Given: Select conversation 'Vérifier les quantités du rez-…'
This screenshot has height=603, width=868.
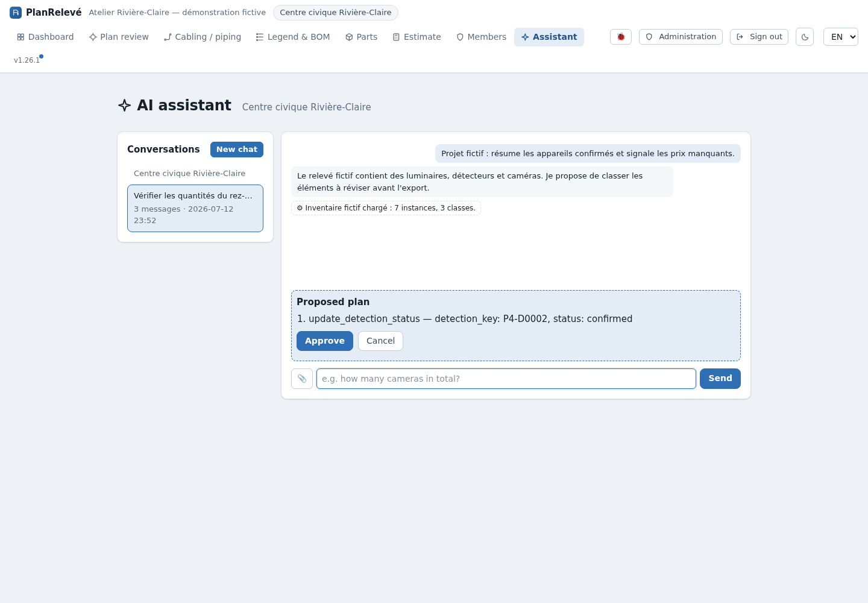Looking at the screenshot, I should tap(195, 208).
